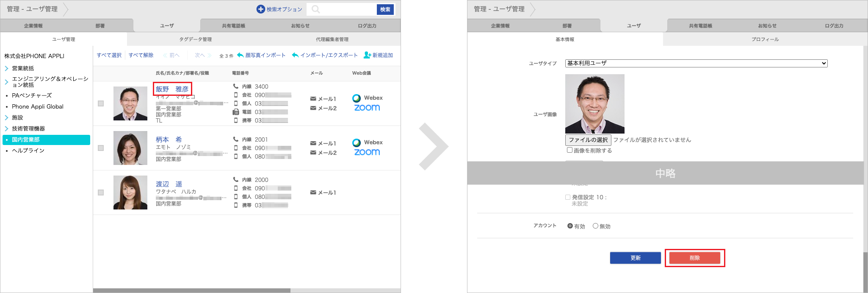The height and width of the screenshot is (293, 868).
Task: Open user 柄本 希 name link
Action: (x=169, y=140)
